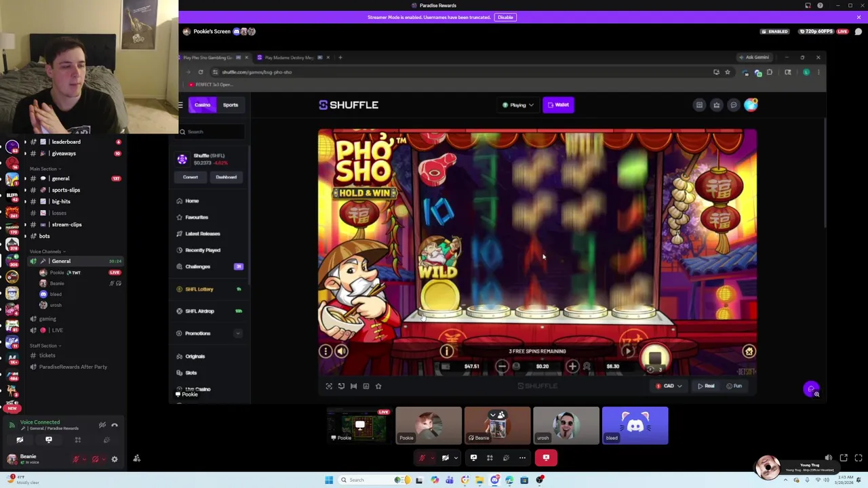Screen dimensions: 868x488
Task: Collapse the Main Section category
Action: click(x=45, y=169)
